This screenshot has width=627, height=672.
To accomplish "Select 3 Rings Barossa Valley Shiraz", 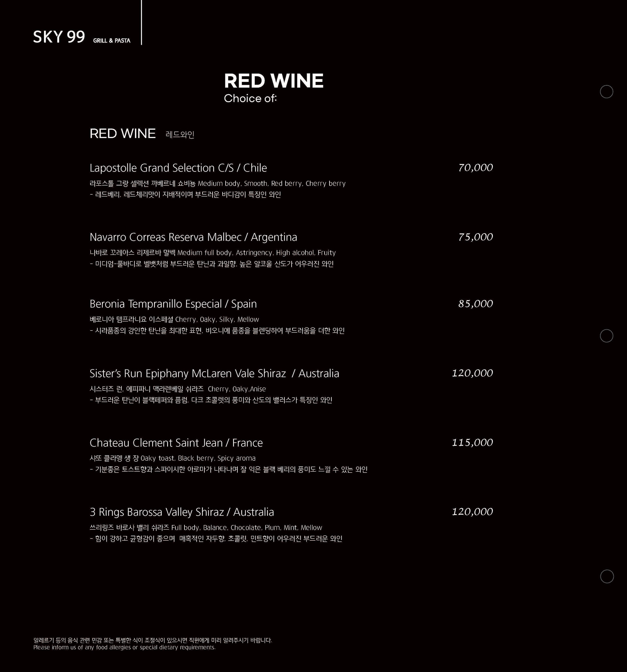I will click(x=182, y=512).
